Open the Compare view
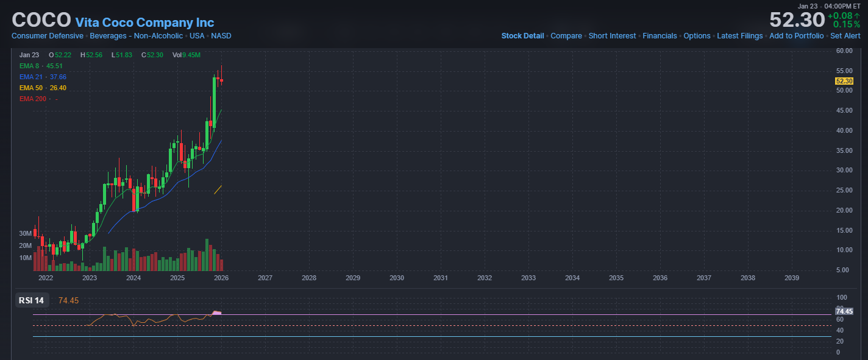Image resolution: width=868 pixels, height=360 pixels. coord(566,36)
